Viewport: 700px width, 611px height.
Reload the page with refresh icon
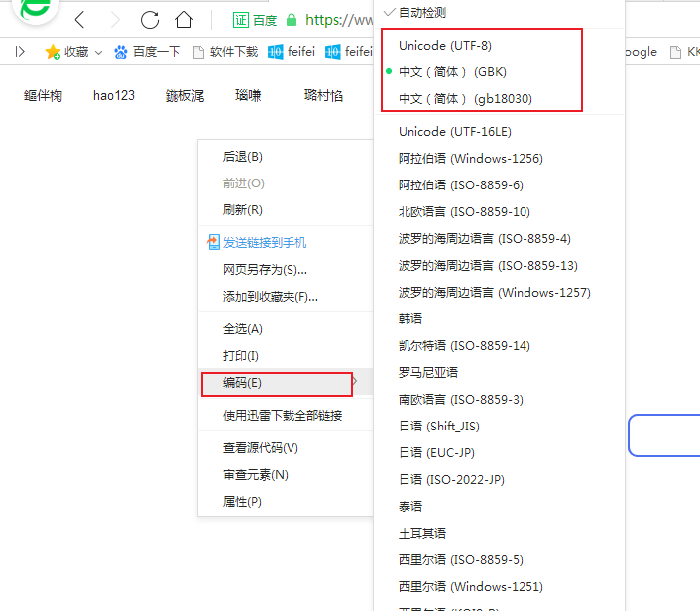point(150,20)
